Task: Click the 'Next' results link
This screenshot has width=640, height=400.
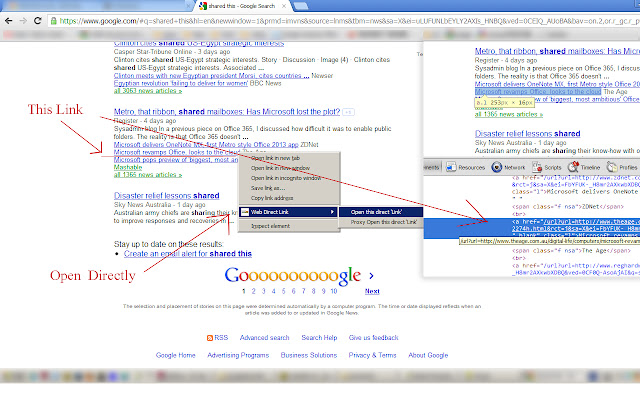Action: pyautogui.click(x=372, y=291)
